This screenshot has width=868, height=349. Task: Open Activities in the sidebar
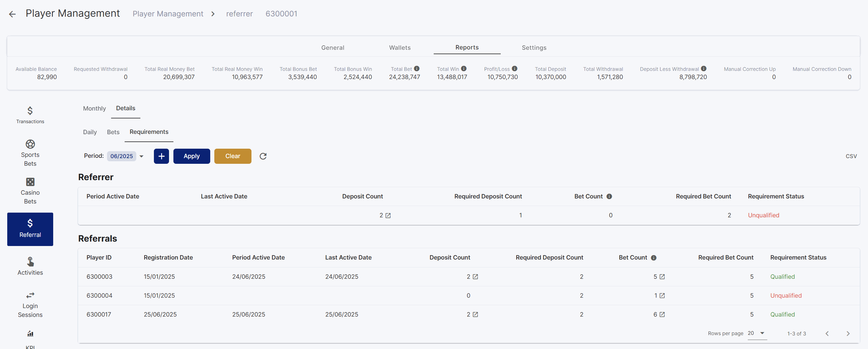30,266
